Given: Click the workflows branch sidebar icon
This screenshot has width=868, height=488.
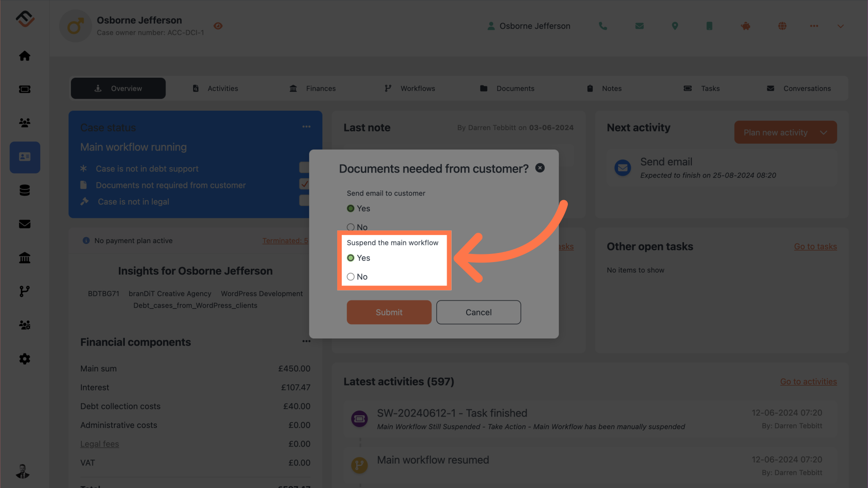Looking at the screenshot, I should [24, 291].
